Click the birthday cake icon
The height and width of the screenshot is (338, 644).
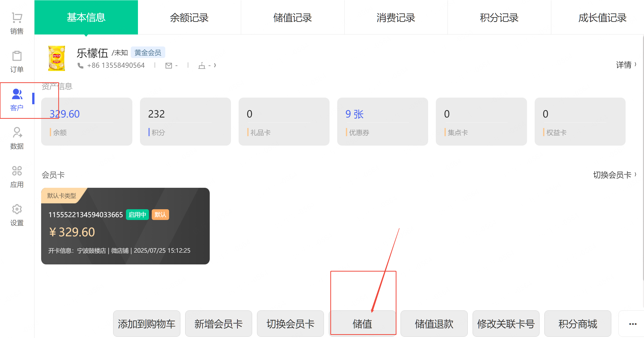202,66
